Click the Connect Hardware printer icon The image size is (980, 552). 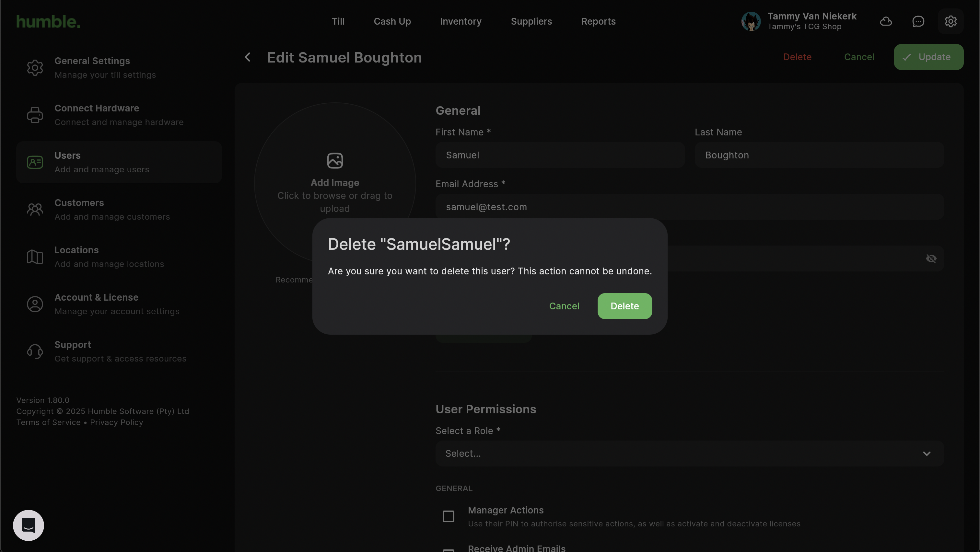coord(35,115)
